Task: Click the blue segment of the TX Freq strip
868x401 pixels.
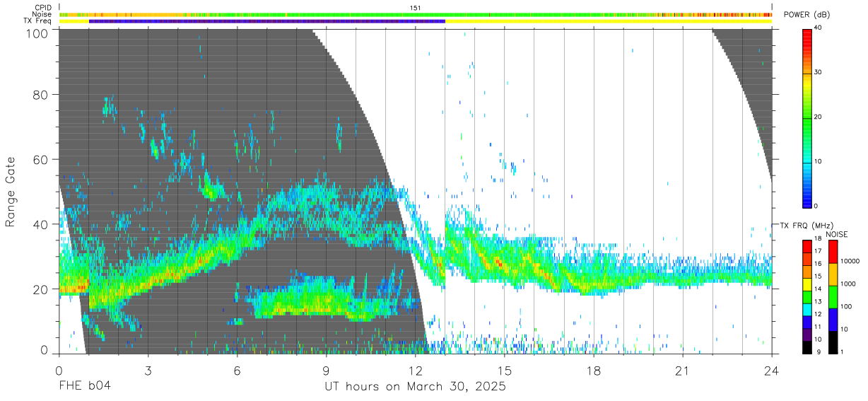Action: [266, 21]
